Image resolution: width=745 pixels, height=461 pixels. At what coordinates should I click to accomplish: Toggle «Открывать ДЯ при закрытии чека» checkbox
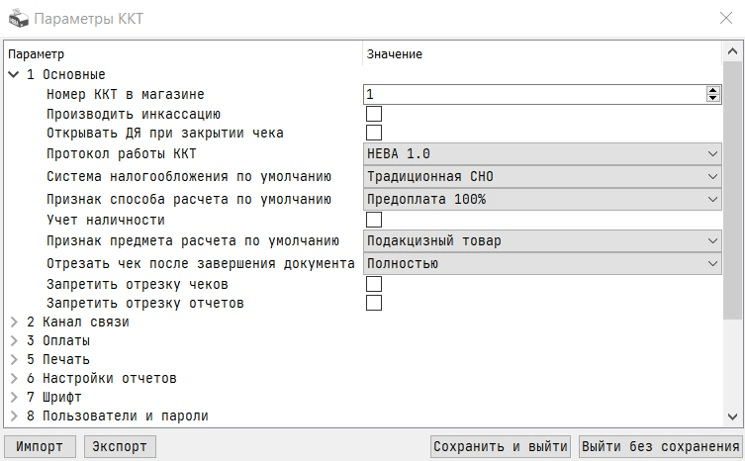[x=374, y=133]
